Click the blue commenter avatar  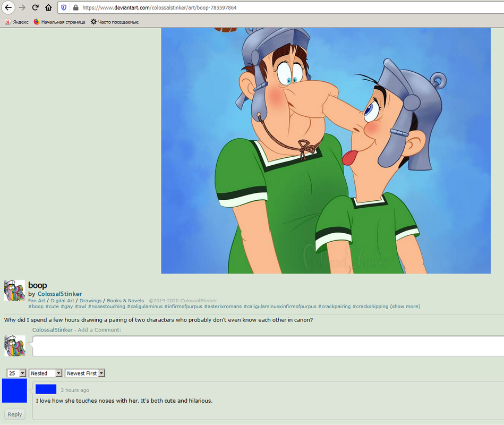point(14,390)
